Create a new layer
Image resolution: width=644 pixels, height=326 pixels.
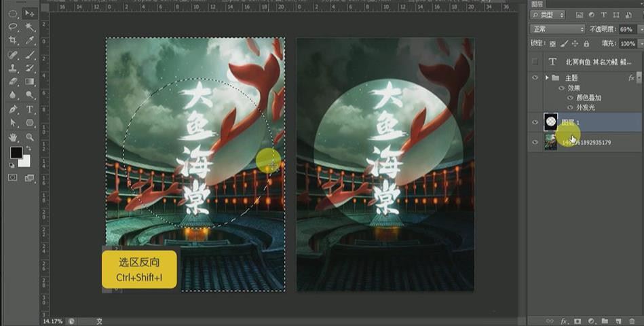click(x=618, y=321)
